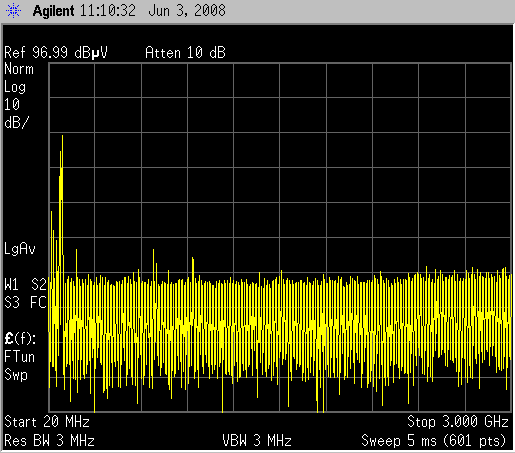Viewport: 515px width, 453px height.
Task: Click the Agilent starburst logo icon
Action: coord(13,11)
